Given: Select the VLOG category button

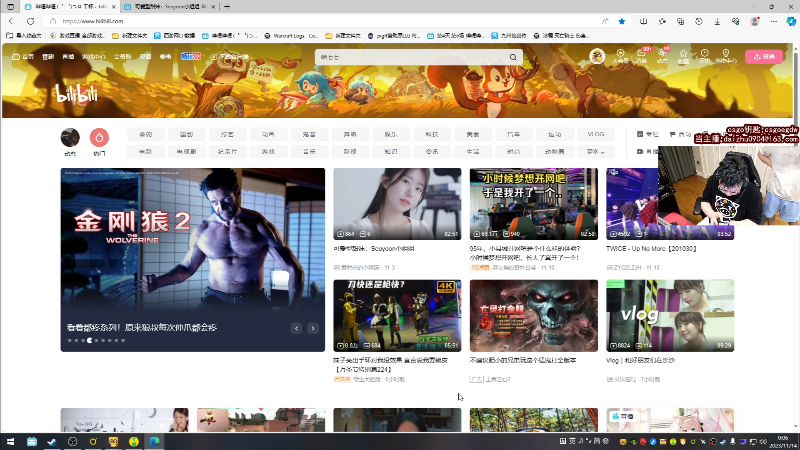Looking at the screenshot, I should 595,134.
